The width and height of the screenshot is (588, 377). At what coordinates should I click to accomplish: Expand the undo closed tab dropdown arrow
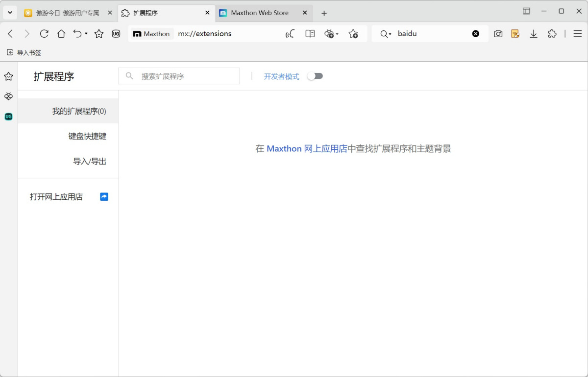tap(86, 34)
